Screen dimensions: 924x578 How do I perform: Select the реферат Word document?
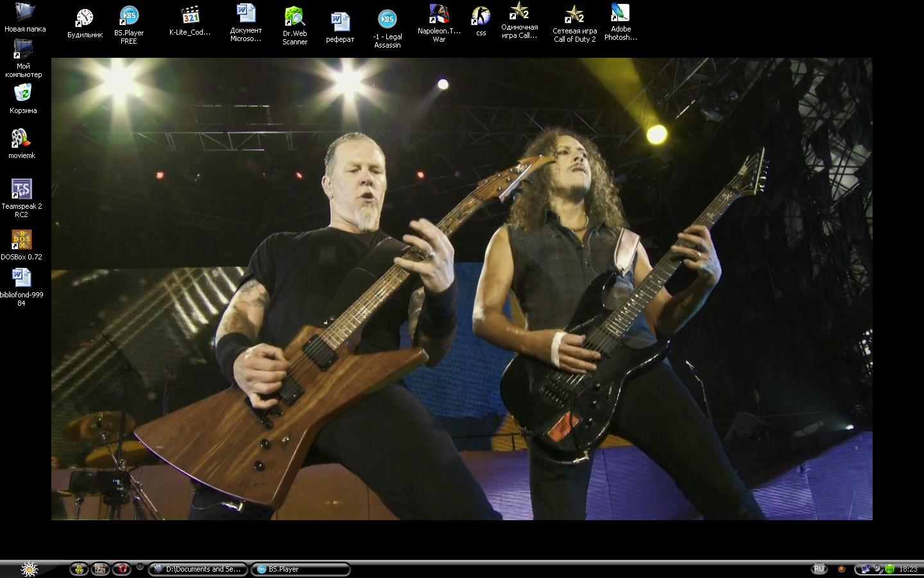coord(340,22)
